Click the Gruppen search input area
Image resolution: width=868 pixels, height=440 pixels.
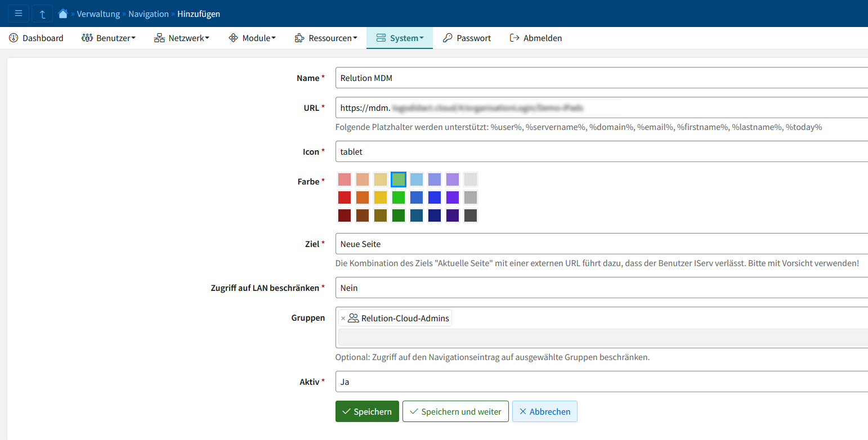coord(602,337)
